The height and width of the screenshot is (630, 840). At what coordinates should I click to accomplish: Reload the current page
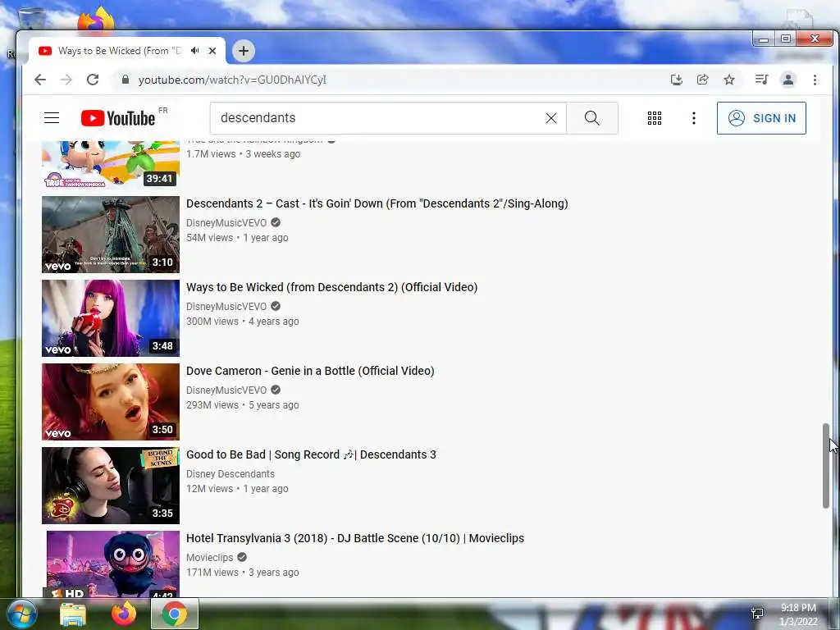[93, 80]
